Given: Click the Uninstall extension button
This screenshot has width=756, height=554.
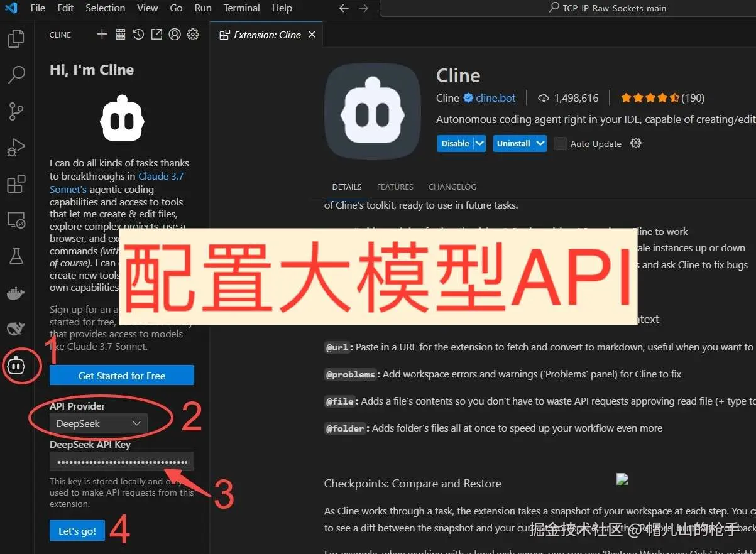Looking at the screenshot, I should point(513,143).
